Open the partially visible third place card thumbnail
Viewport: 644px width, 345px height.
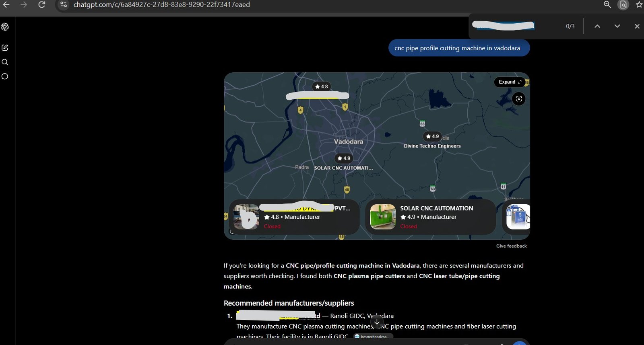(x=518, y=217)
